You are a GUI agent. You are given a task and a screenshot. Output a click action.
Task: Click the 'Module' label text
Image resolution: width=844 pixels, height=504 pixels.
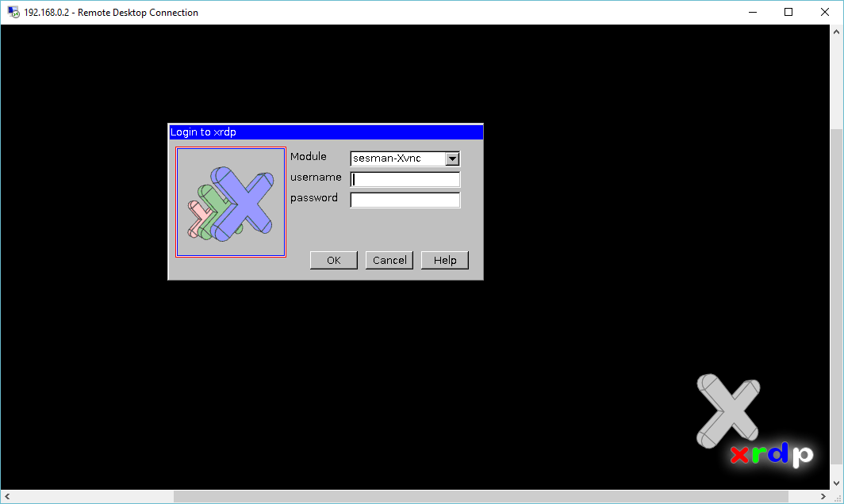pos(309,157)
